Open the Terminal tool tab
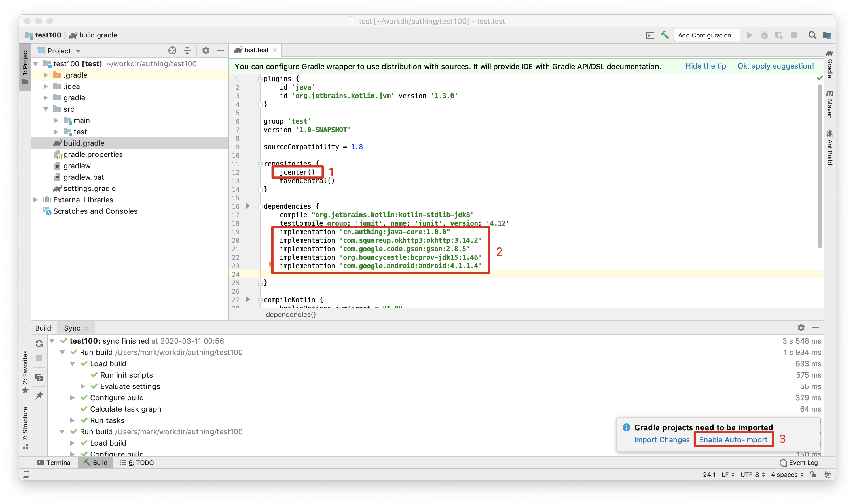The height and width of the screenshot is (504, 855). [x=54, y=463]
